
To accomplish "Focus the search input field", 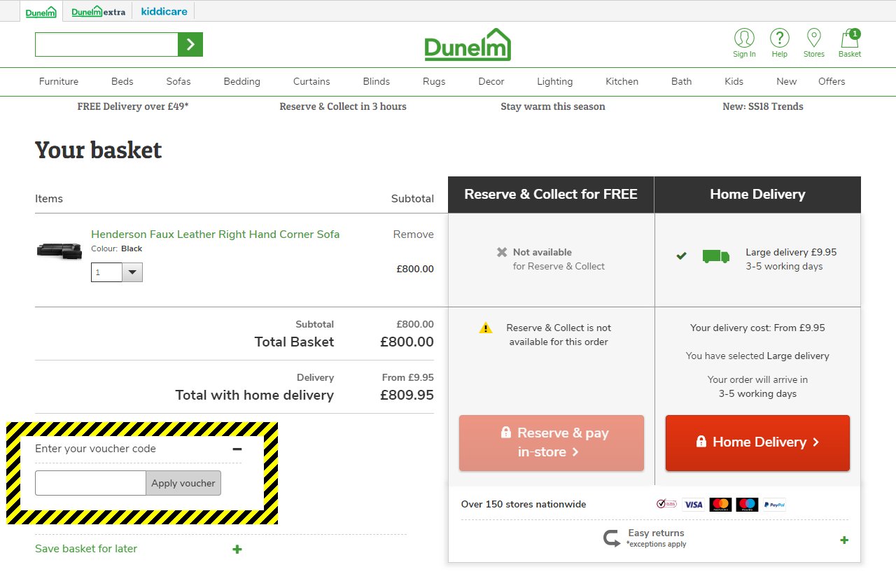I will 106,45.
